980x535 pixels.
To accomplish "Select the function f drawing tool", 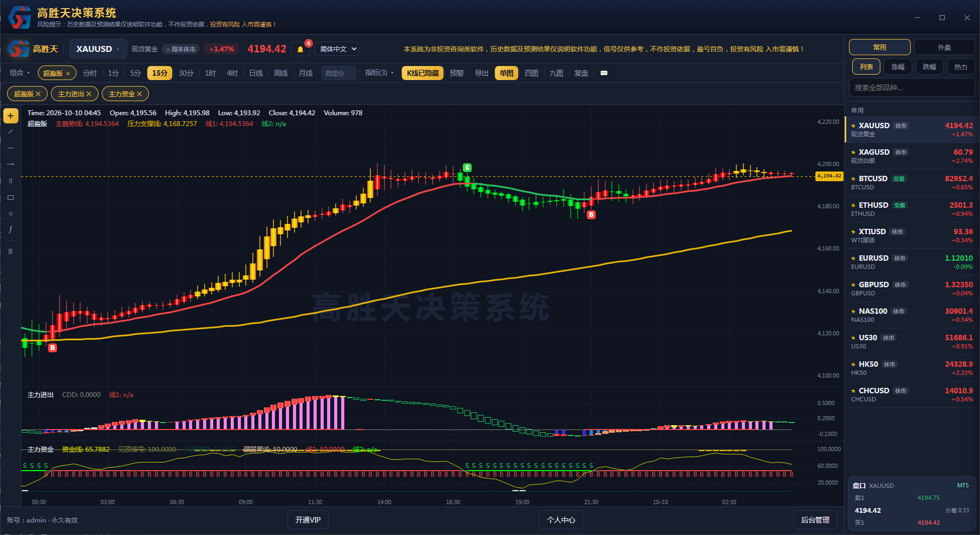I will coord(10,229).
